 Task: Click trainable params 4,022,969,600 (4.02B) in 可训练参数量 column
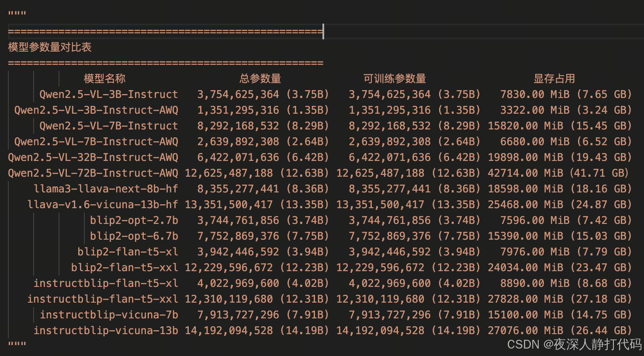[x=415, y=283]
